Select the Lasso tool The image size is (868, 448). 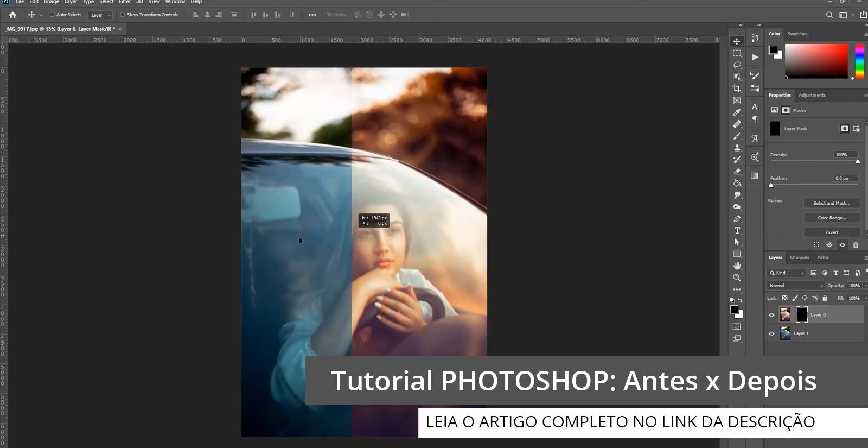[x=737, y=65]
